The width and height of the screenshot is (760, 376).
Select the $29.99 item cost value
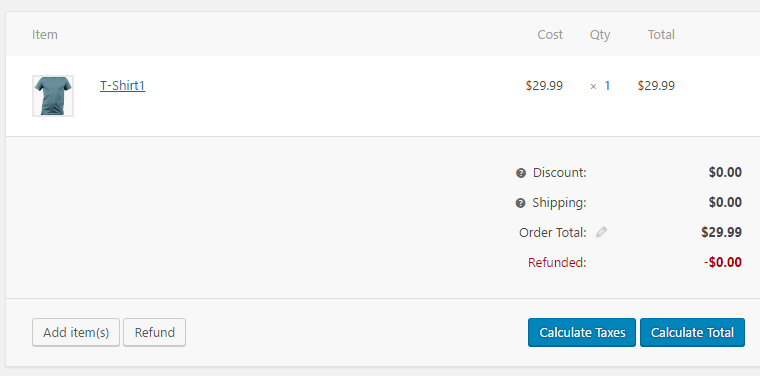click(544, 86)
